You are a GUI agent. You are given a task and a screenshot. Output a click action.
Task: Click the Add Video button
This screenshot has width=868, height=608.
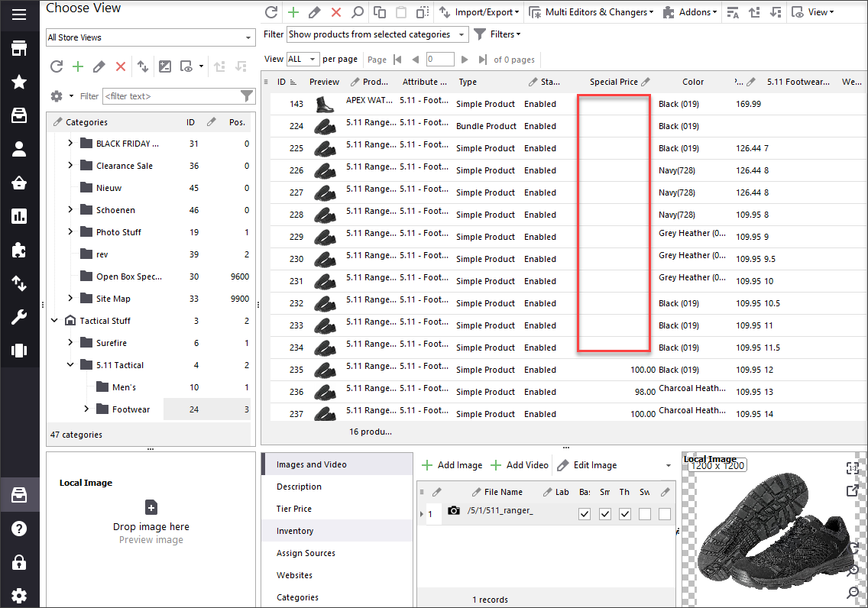click(x=520, y=465)
